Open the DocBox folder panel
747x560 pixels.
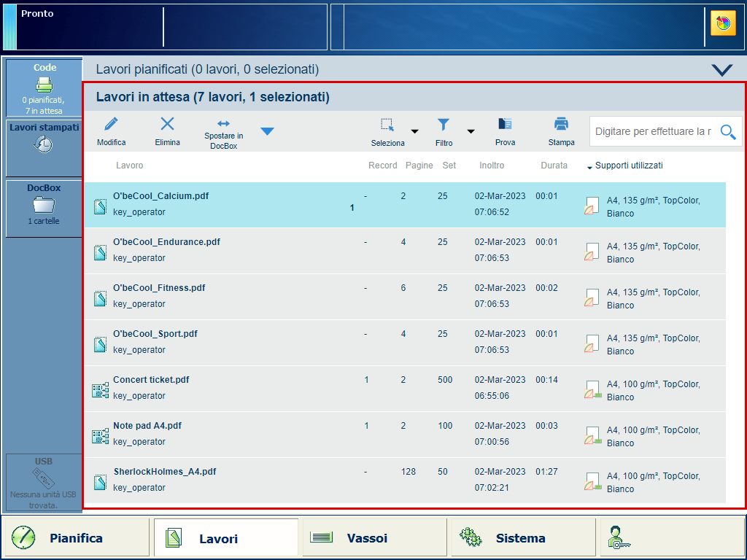[x=44, y=208]
